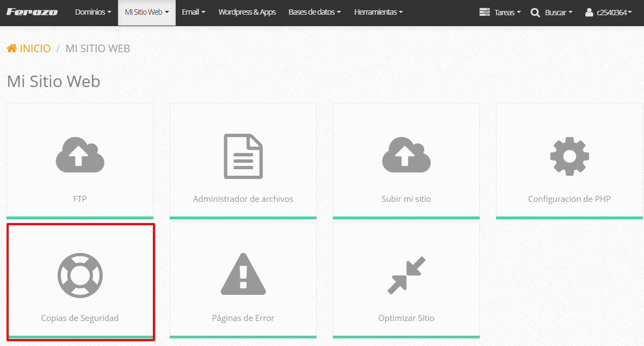Click the Tareas server icon
Viewport: 644px width, 346px height.
(485, 13)
